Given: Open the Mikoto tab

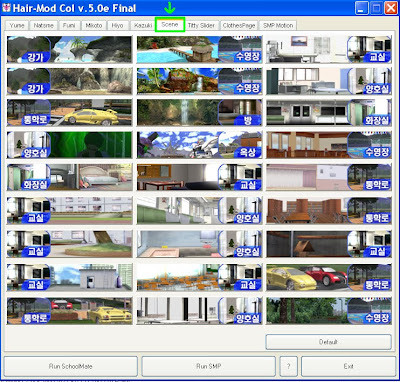Looking at the screenshot, I should pos(94,25).
